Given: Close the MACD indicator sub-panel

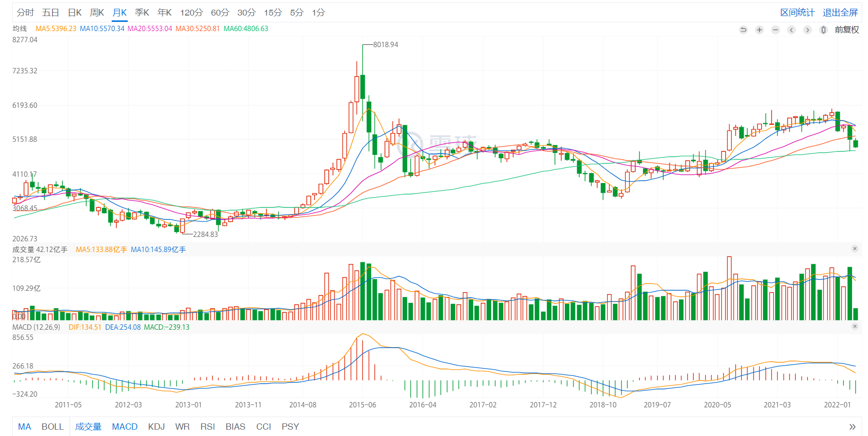Looking at the screenshot, I should click(x=855, y=326).
